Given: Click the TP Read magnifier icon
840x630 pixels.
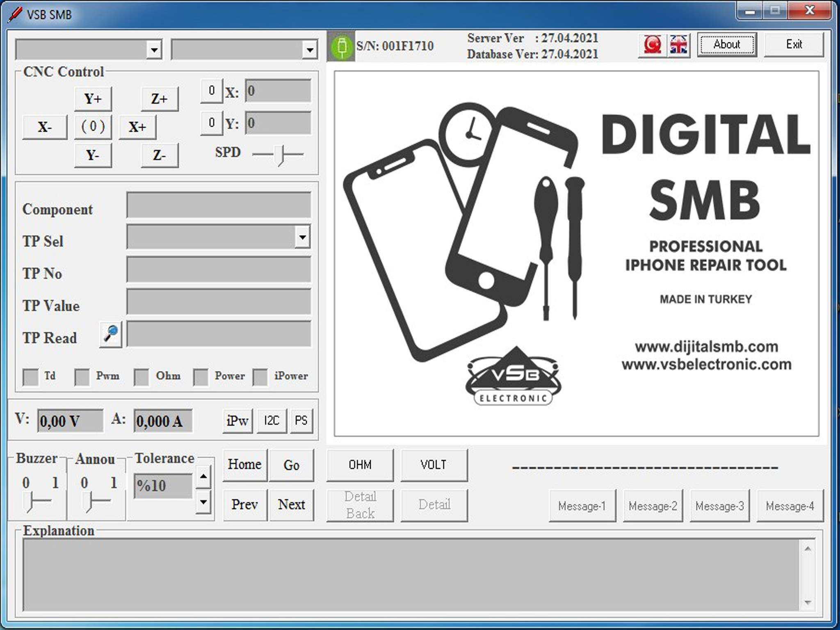Looking at the screenshot, I should point(111,334).
